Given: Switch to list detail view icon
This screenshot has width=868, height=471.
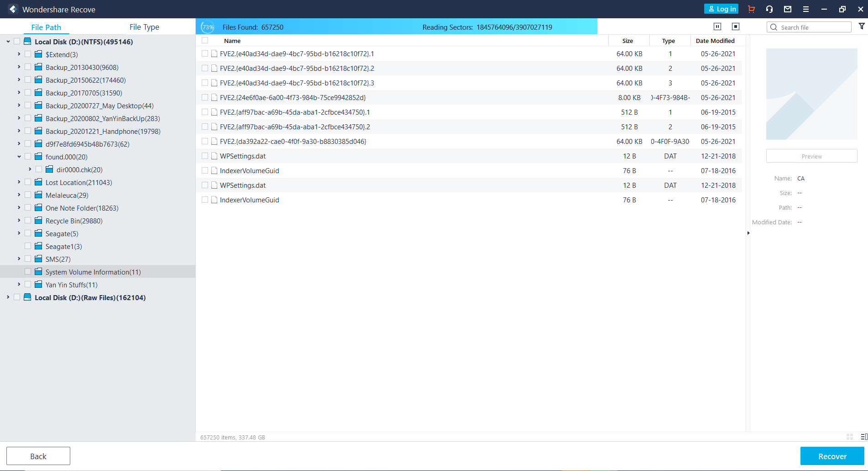Looking at the screenshot, I should coord(864,437).
